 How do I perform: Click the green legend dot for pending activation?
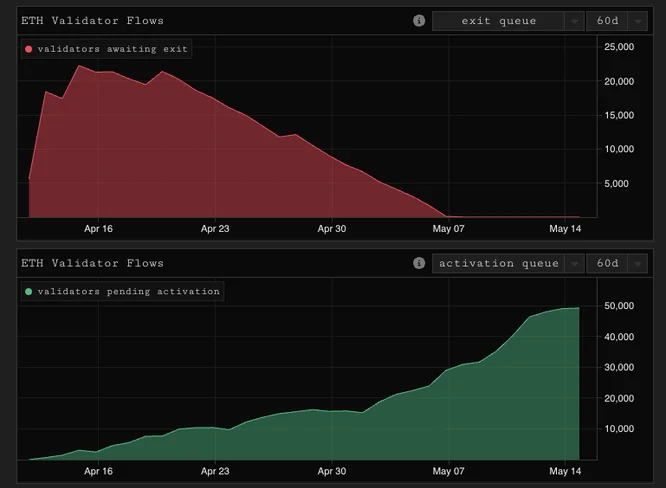pyautogui.click(x=28, y=291)
